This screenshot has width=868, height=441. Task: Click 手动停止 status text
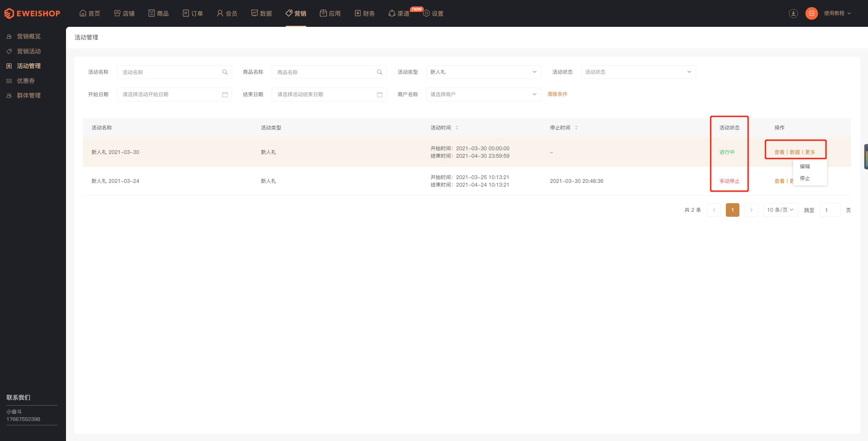coord(729,181)
